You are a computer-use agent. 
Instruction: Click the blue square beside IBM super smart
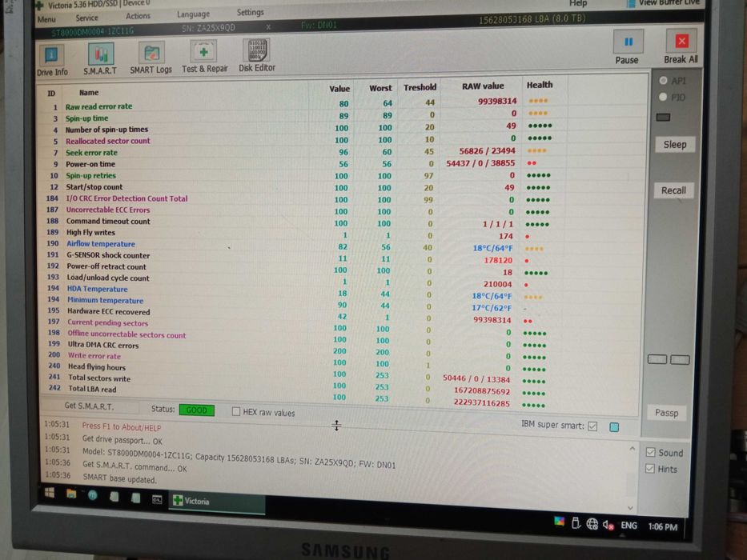615,427
